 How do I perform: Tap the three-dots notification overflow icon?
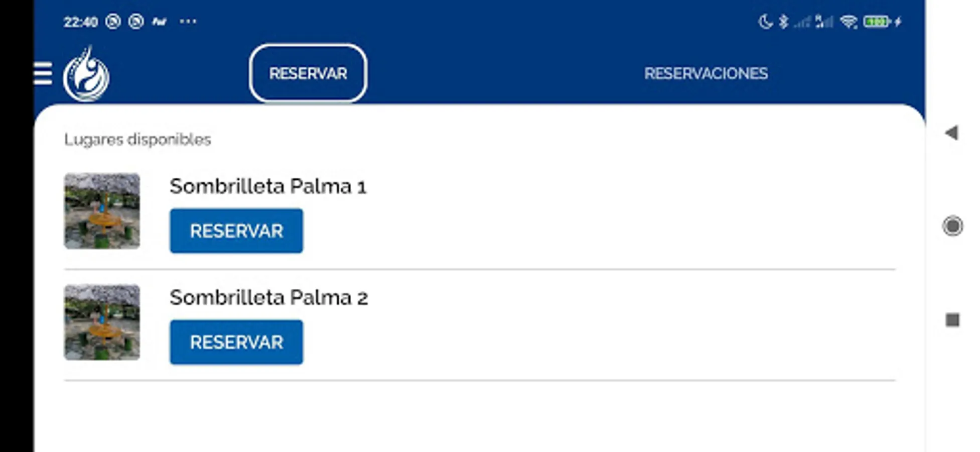188,22
